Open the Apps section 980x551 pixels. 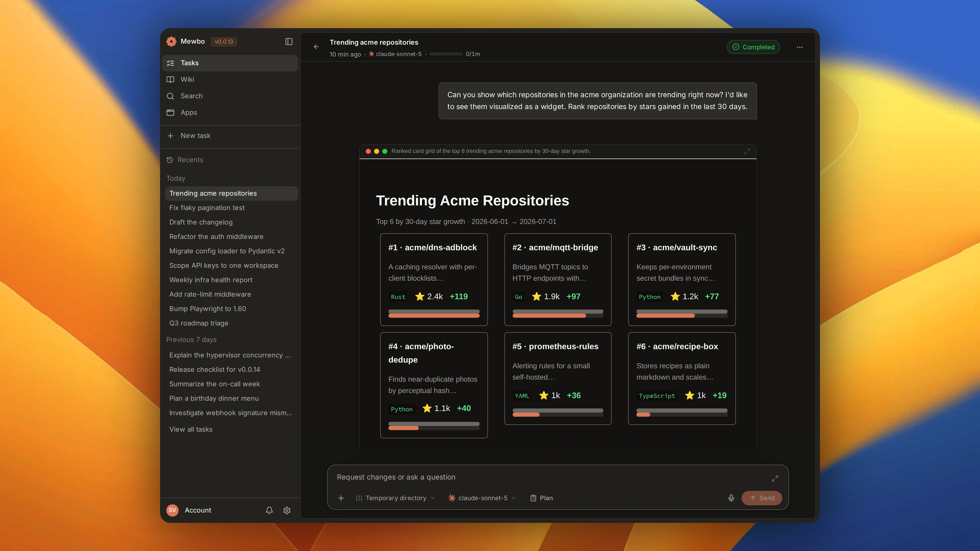tap(230, 112)
